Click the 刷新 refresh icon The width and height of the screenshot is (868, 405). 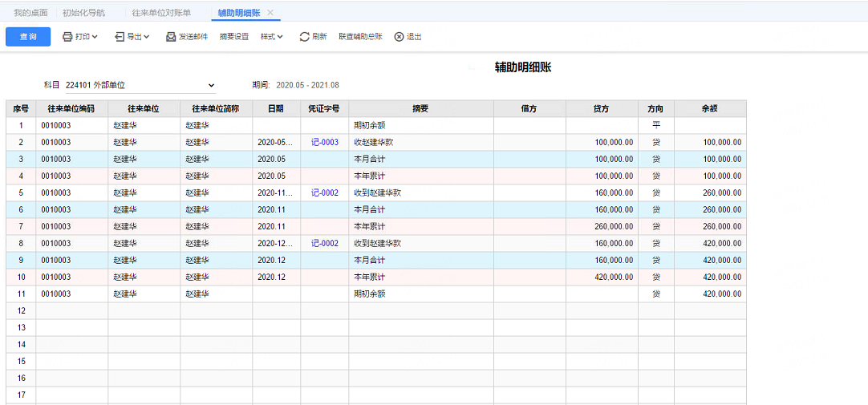[x=305, y=37]
